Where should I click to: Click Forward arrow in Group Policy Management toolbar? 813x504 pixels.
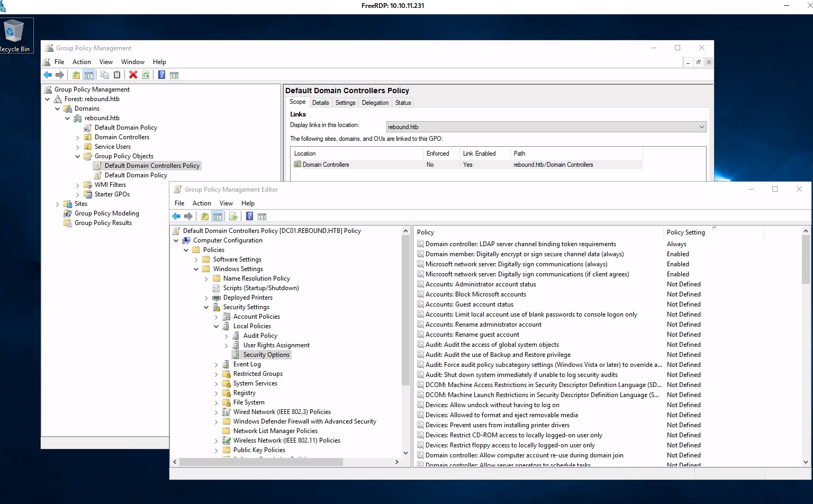(60, 75)
